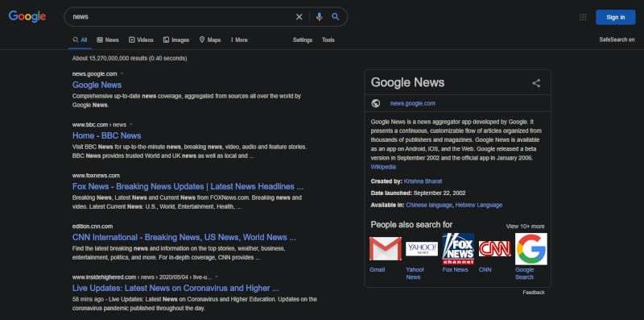Click the Gmail text label
Viewport: 644px width, 320px height.
[x=377, y=270]
